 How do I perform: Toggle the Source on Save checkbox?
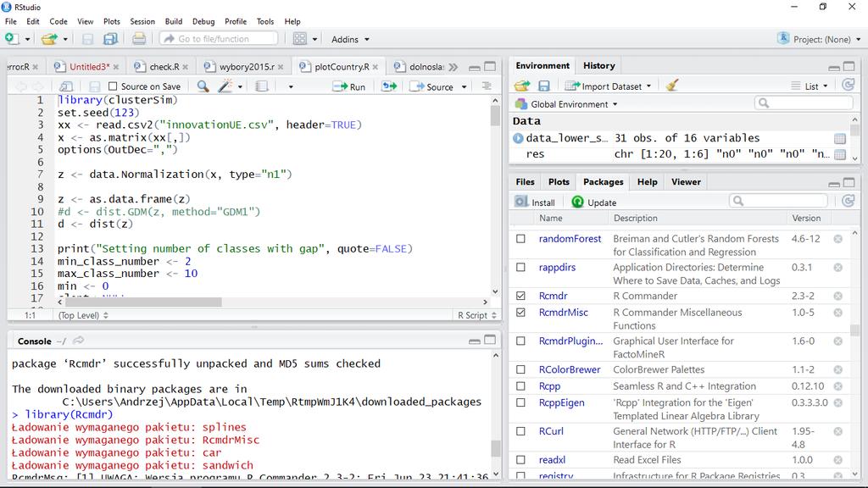113,86
